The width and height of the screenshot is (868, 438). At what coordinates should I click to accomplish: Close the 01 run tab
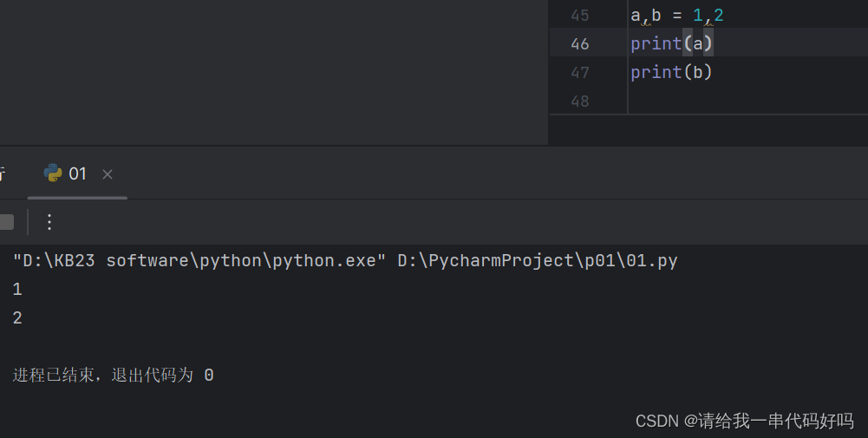(x=108, y=174)
